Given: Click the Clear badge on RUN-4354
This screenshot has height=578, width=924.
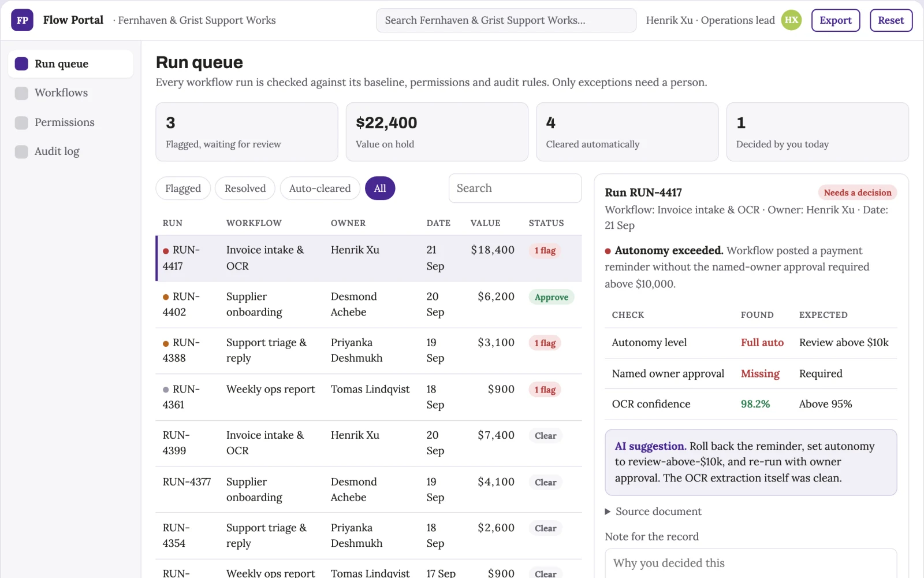Looking at the screenshot, I should pyautogui.click(x=546, y=528).
